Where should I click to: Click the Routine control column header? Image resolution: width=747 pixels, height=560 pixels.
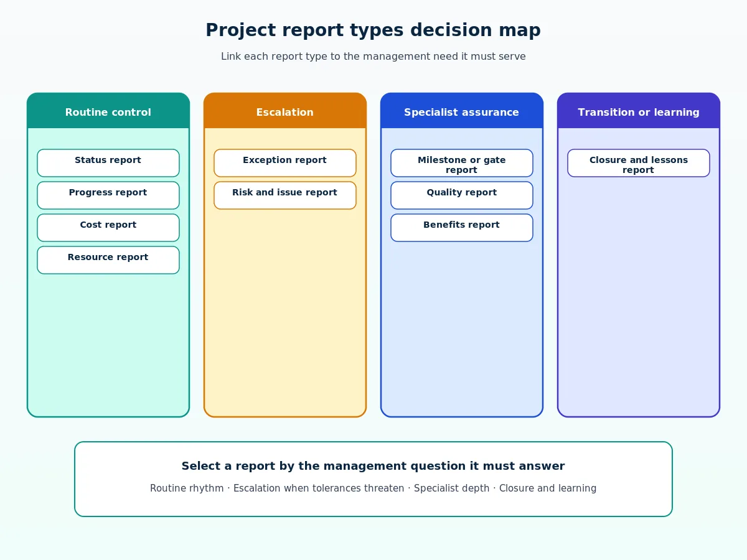tap(108, 111)
